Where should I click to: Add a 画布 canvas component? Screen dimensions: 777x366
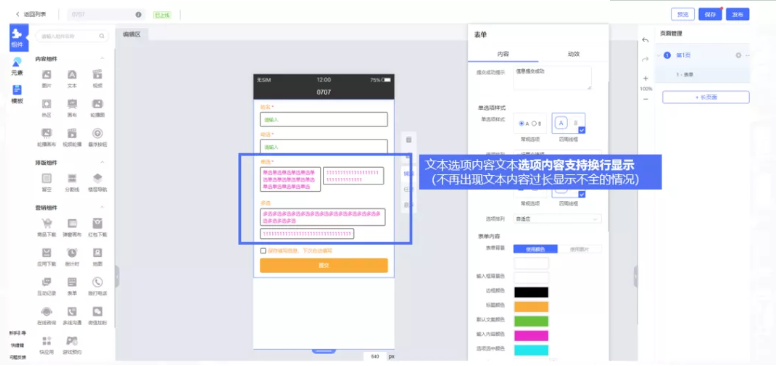[72, 107]
